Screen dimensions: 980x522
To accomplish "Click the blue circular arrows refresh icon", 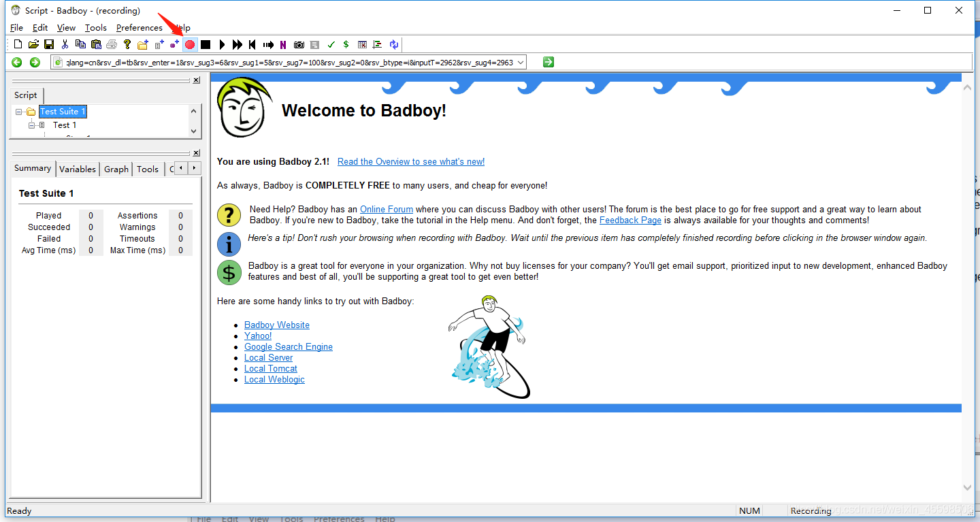I will tap(393, 44).
